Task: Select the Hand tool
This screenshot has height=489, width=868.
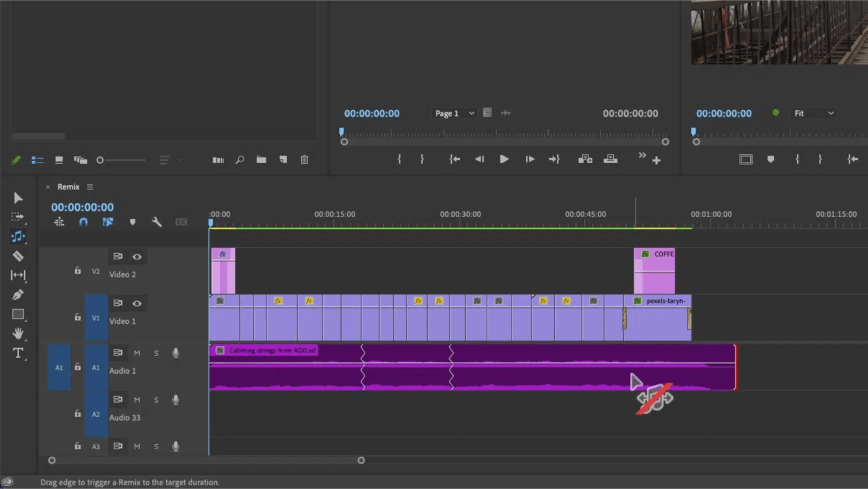Action: click(17, 334)
